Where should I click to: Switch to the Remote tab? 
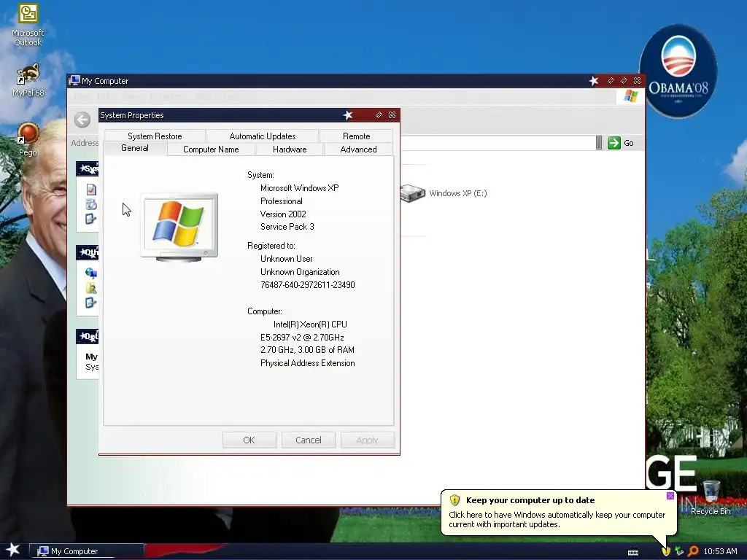pyautogui.click(x=356, y=136)
